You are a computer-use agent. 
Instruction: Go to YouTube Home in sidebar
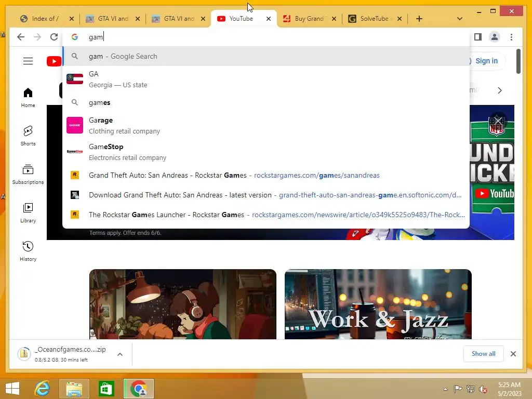pyautogui.click(x=28, y=98)
